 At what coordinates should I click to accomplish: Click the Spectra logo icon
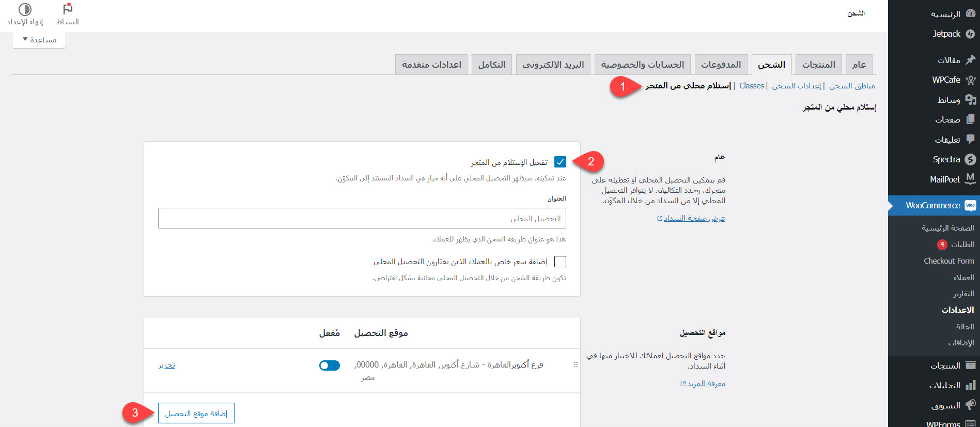pyautogui.click(x=970, y=160)
